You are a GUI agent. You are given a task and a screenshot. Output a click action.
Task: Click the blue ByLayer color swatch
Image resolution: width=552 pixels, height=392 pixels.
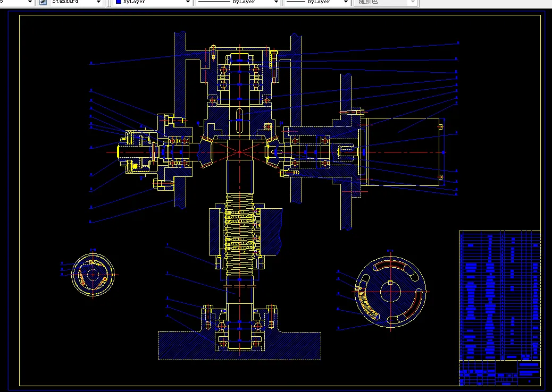coord(118,2)
